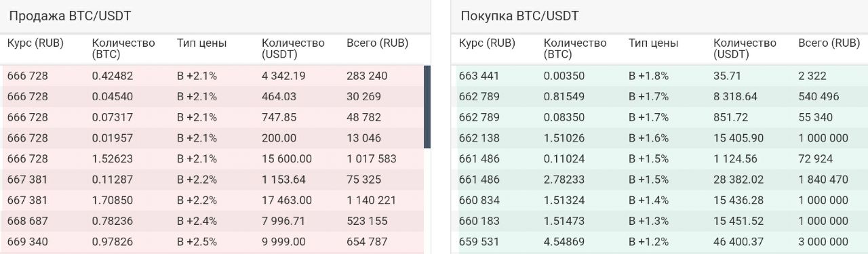Click the Продажа BTC/USDT panel title
This screenshot has height=254, width=868.
pos(70,16)
